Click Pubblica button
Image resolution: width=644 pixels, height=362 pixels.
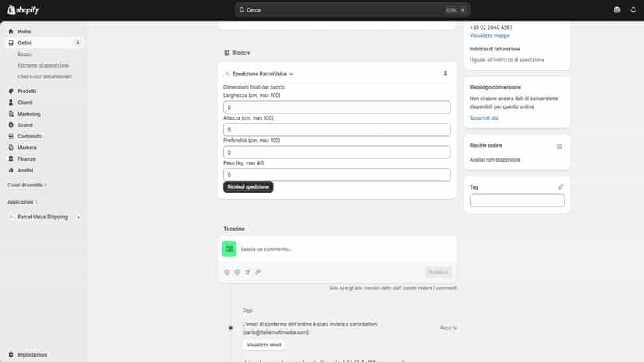[438, 272]
